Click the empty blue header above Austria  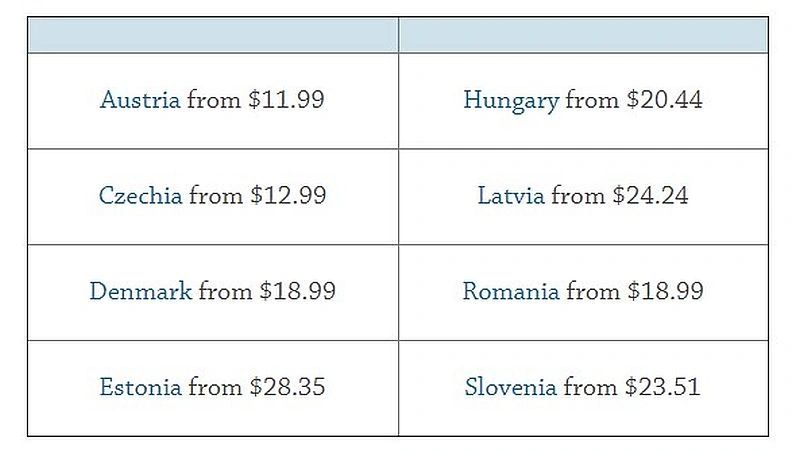click(213, 35)
